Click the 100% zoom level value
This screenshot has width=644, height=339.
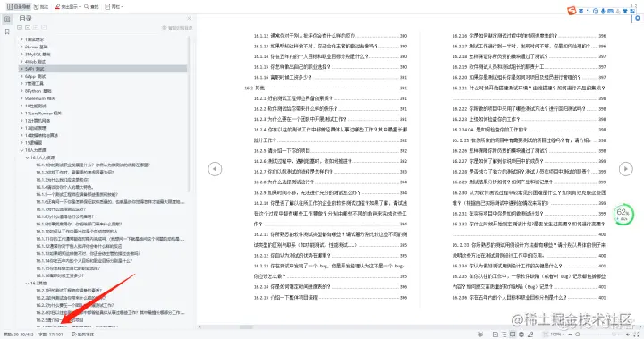(x=555, y=335)
